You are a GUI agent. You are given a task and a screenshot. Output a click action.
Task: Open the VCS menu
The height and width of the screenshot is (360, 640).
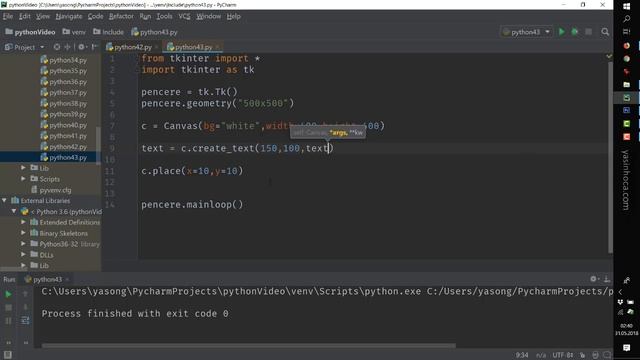pos(184,16)
